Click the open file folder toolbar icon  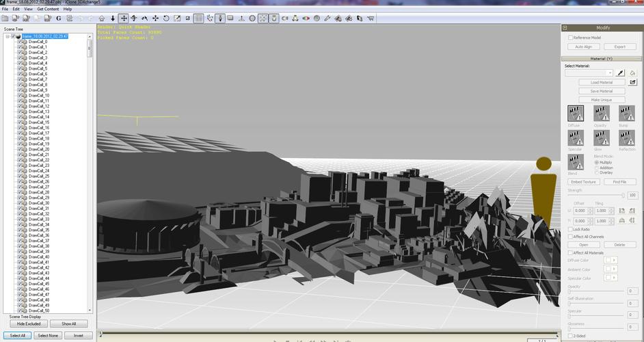click(x=5, y=18)
